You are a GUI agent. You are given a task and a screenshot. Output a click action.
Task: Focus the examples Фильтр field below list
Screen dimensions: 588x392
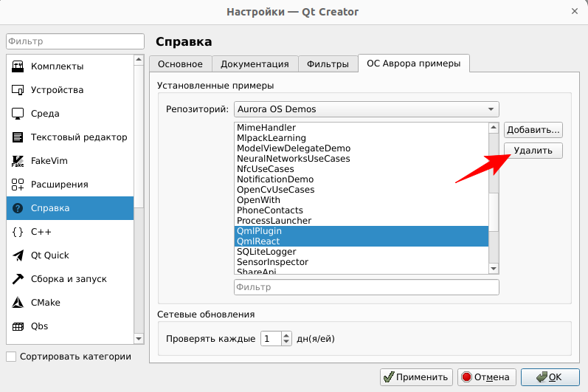(367, 287)
